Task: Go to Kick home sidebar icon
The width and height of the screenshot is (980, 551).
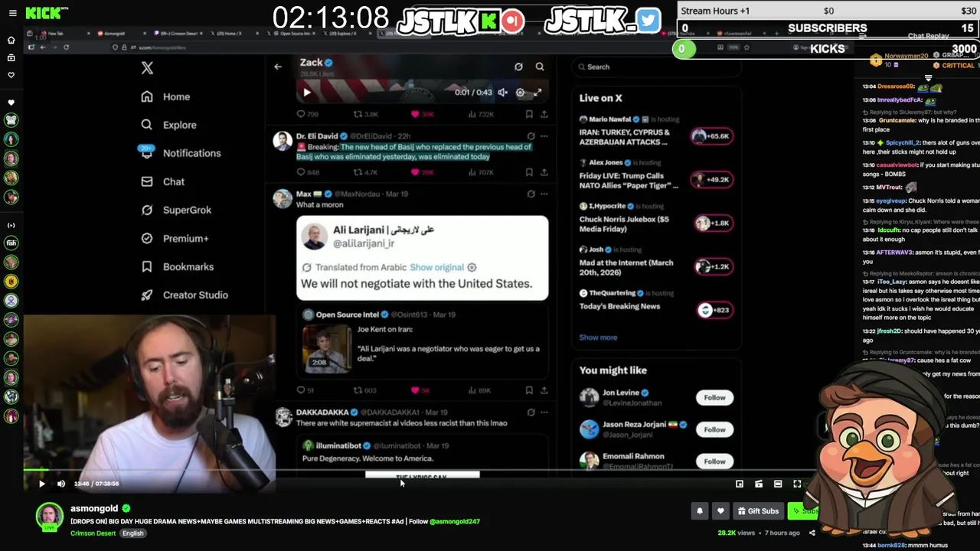Action: click(x=11, y=40)
